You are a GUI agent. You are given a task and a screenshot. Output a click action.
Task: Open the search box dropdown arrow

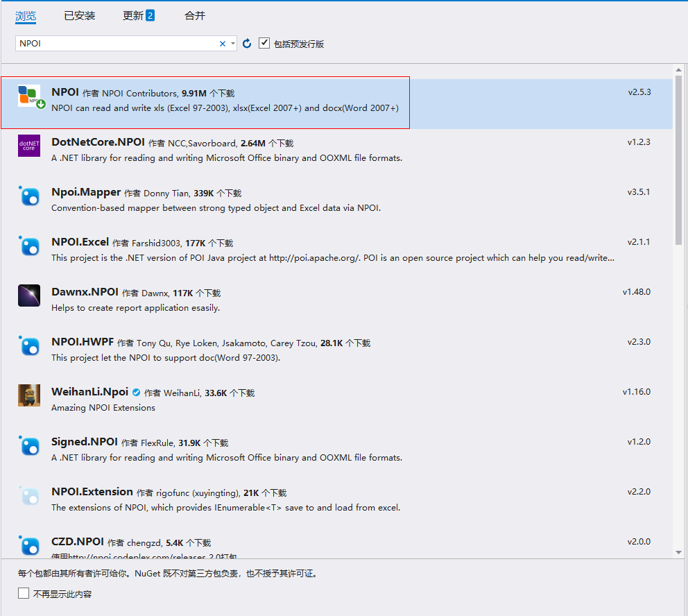coord(234,43)
